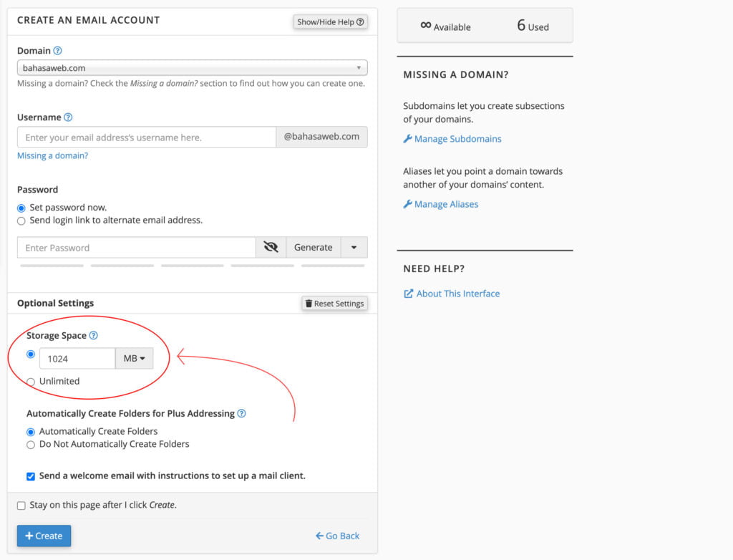733x560 pixels.
Task: Select 'Do Not Automatically Create Folders' radio
Action: coord(31,445)
